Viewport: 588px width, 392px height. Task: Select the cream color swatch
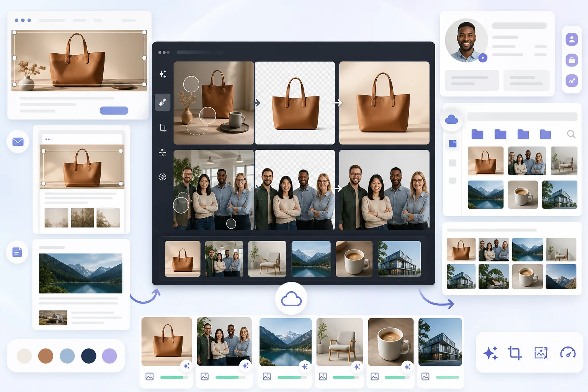(x=24, y=356)
